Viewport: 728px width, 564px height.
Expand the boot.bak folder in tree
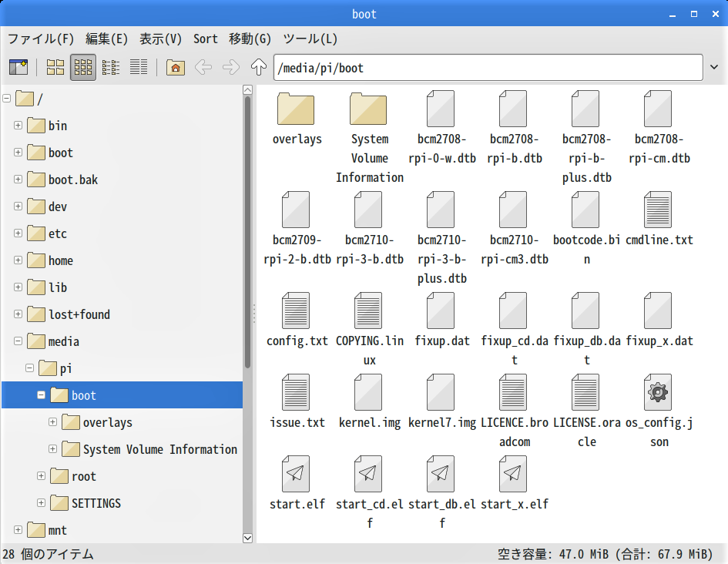click(18, 180)
